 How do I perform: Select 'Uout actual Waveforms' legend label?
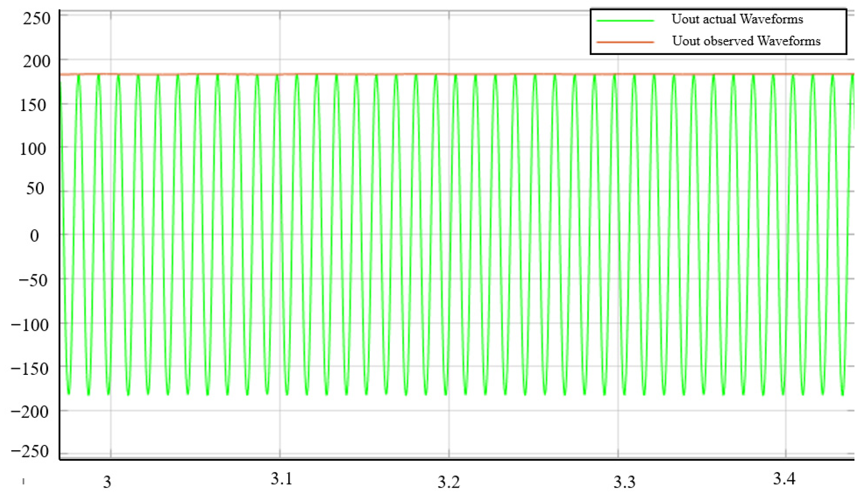737,19
